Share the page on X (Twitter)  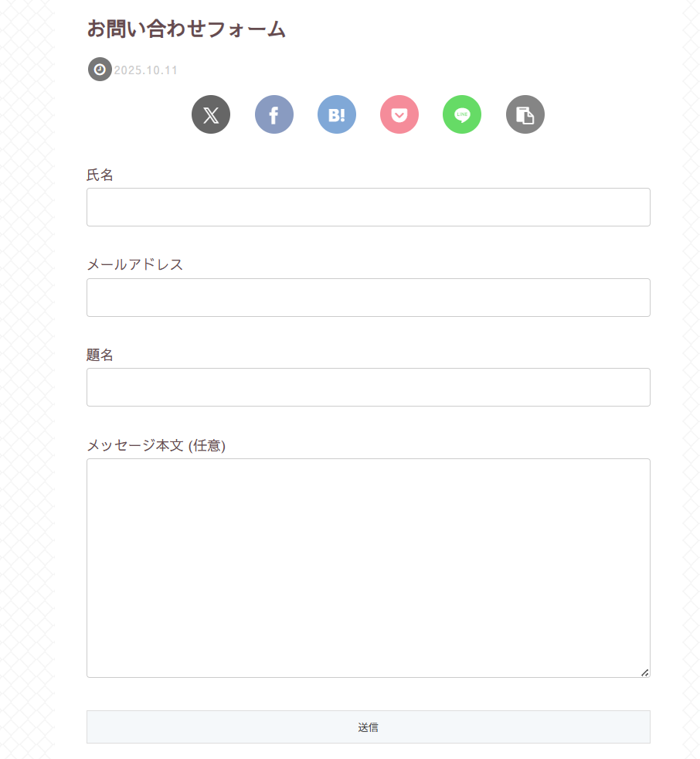click(x=211, y=115)
